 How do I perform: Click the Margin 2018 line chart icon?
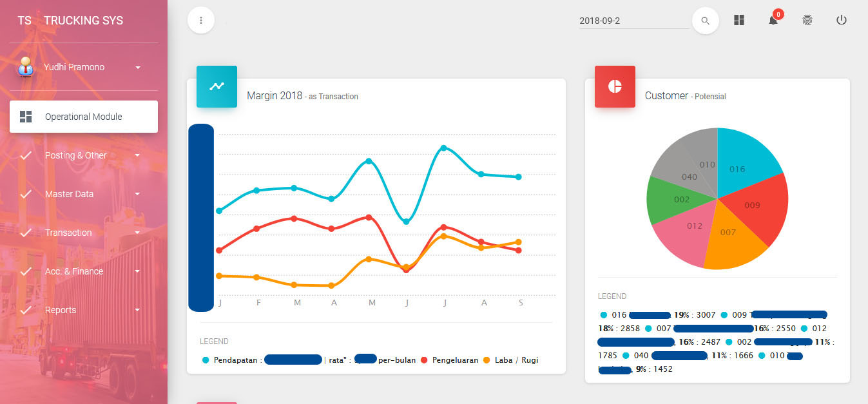coord(217,86)
